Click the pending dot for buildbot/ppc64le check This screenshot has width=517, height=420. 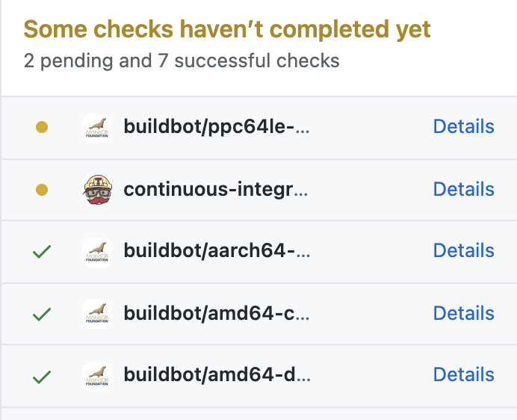(x=42, y=127)
